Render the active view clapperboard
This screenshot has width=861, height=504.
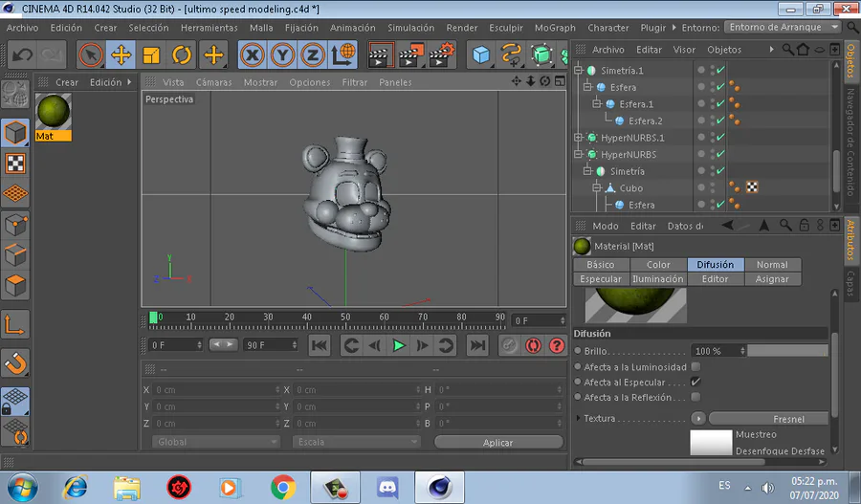pyautogui.click(x=381, y=55)
